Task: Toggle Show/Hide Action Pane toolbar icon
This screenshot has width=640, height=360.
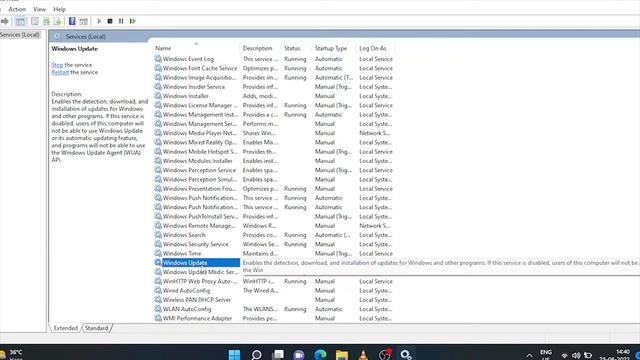Action: [84, 21]
